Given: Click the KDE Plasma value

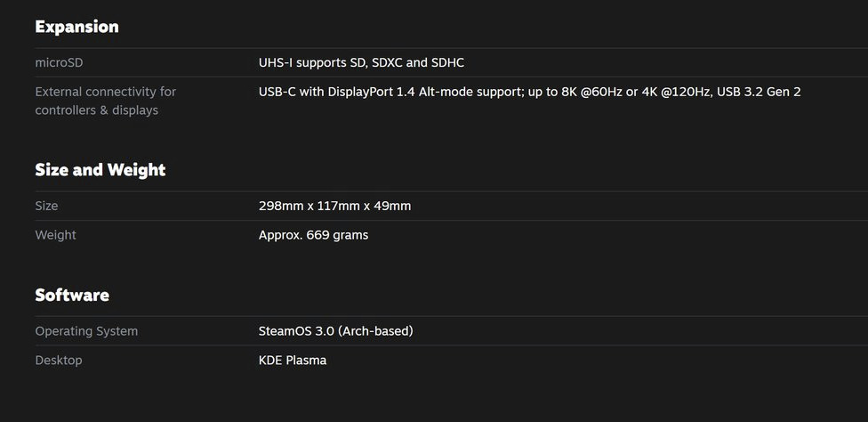Looking at the screenshot, I should click(x=293, y=361).
